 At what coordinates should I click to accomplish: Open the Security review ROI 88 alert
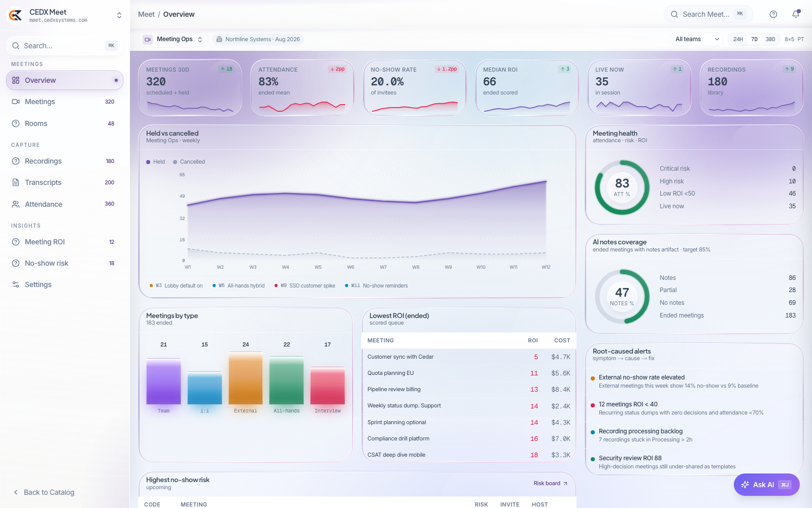click(x=694, y=462)
